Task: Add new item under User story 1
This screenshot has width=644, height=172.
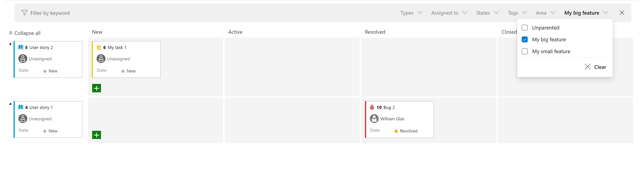Action: [x=97, y=135]
